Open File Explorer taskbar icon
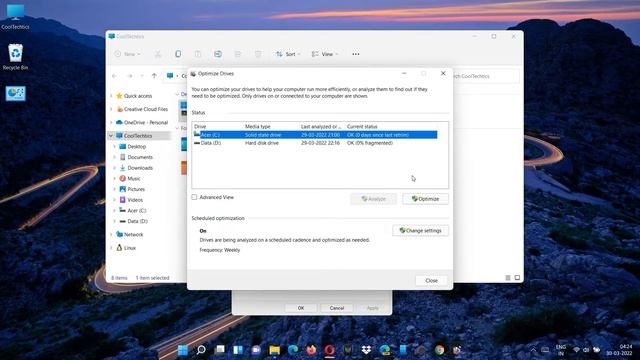Image resolution: width=640 pixels, height=360 pixels. [275, 350]
